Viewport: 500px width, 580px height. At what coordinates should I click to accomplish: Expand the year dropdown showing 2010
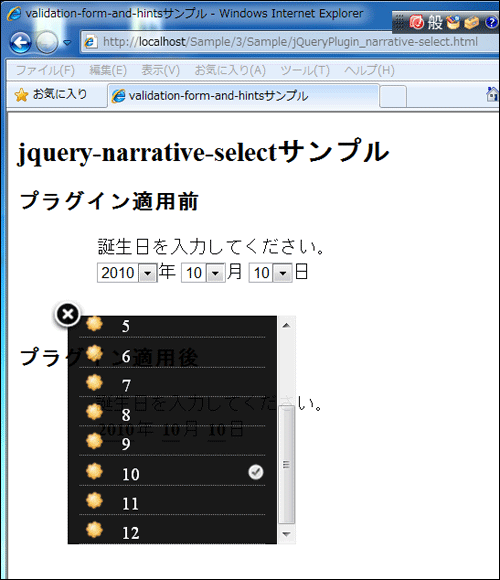(148, 273)
